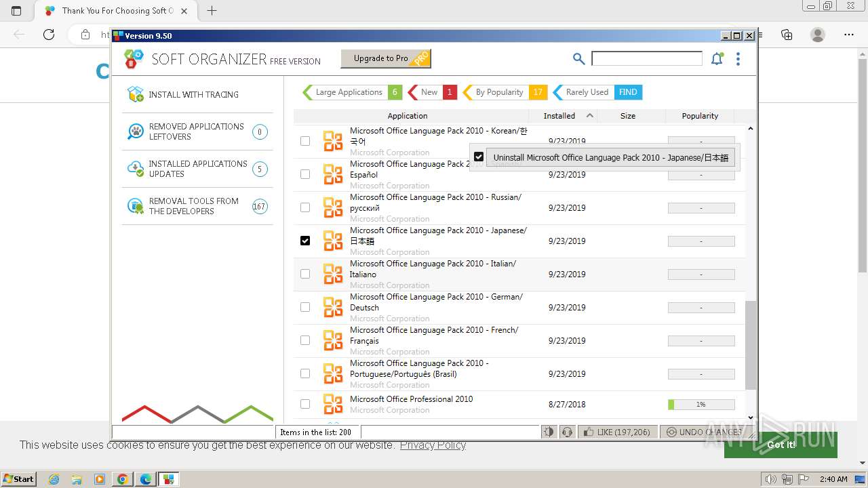Check the Spanish/Español Language Pack checkbox
Viewport: 868px width, 488px height.
305,174
